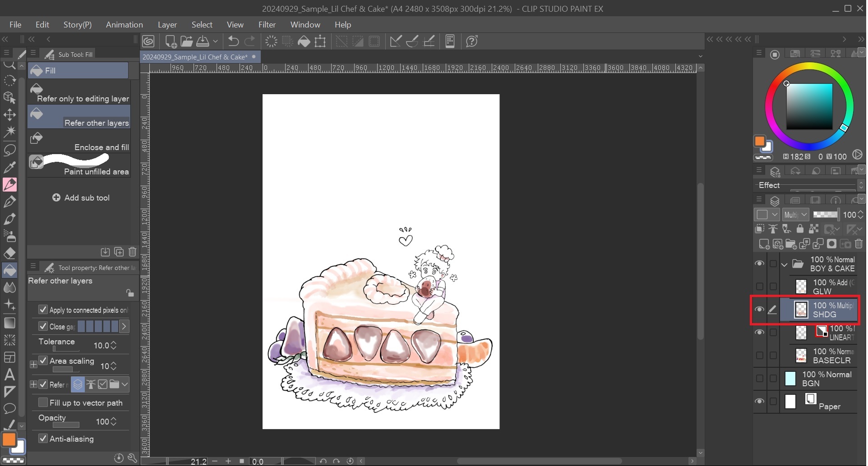The width and height of the screenshot is (868, 466).
Task: Toggle the Area scaling checkbox
Action: click(x=43, y=360)
